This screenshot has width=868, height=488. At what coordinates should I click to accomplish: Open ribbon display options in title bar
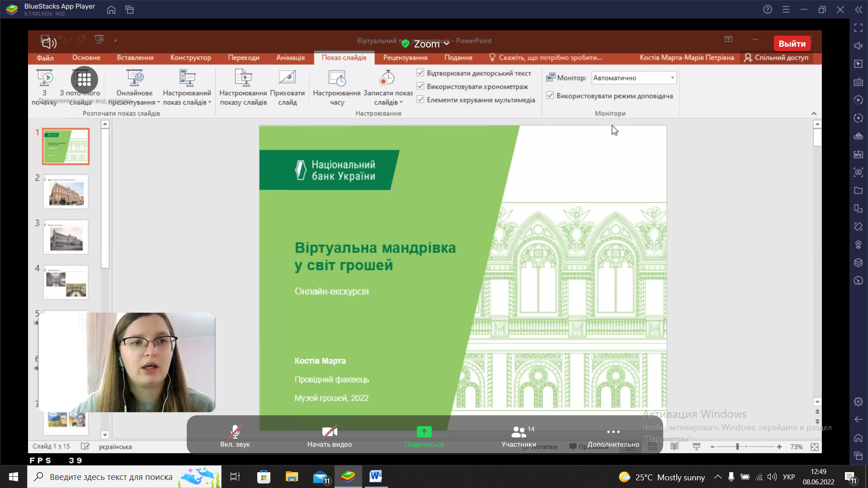(x=728, y=39)
